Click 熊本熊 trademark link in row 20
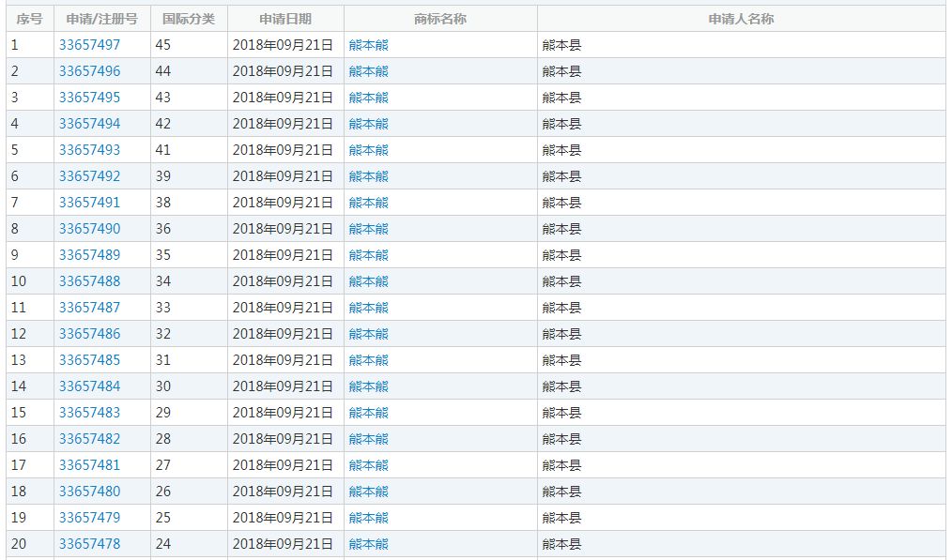The width and height of the screenshot is (952, 560). pos(369,544)
